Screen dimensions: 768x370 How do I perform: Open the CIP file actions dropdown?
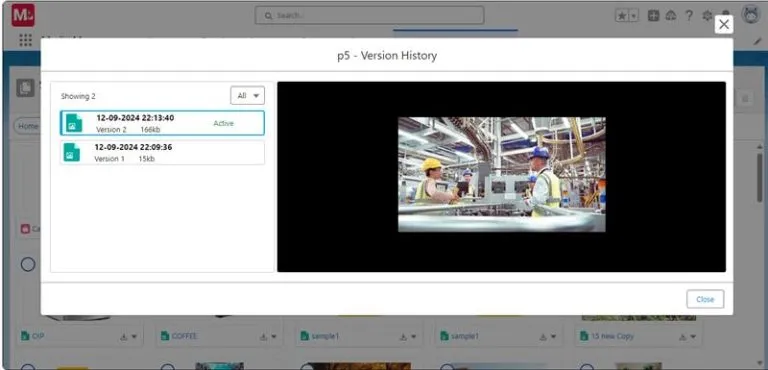134,337
